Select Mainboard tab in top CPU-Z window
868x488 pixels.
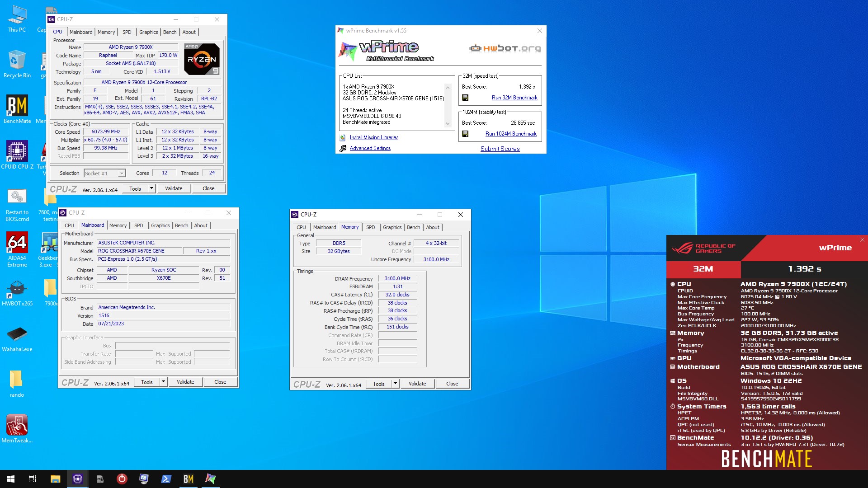click(81, 32)
